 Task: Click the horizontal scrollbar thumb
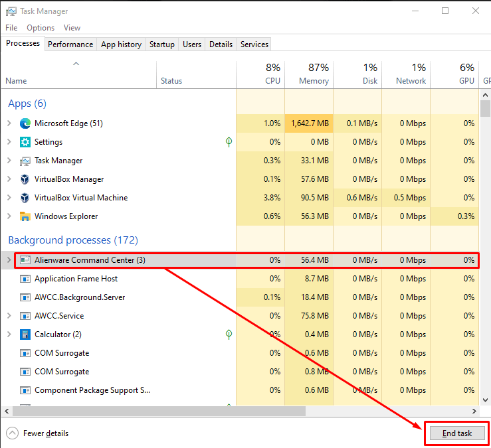(x=159, y=411)
